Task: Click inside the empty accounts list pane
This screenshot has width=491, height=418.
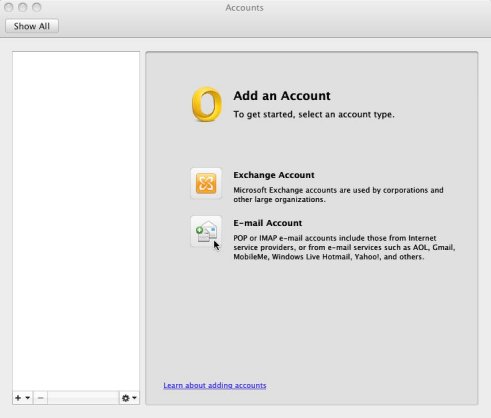Action: pos(76,221)
